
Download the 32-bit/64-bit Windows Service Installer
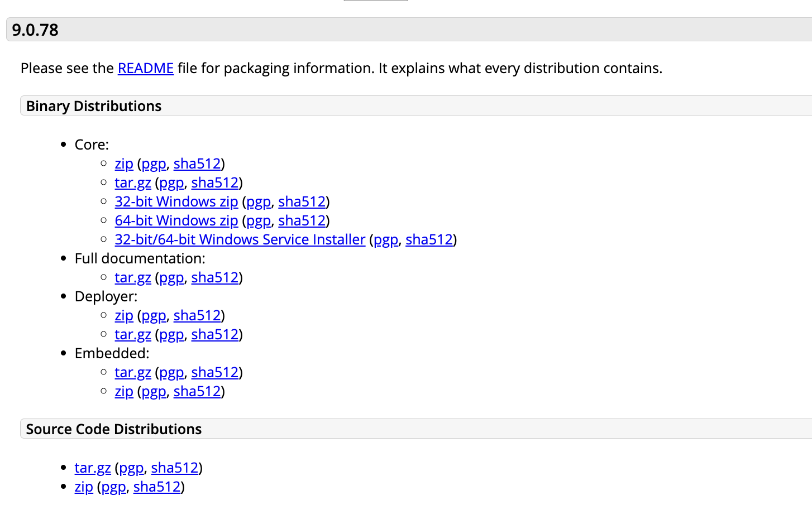point(240,239)
